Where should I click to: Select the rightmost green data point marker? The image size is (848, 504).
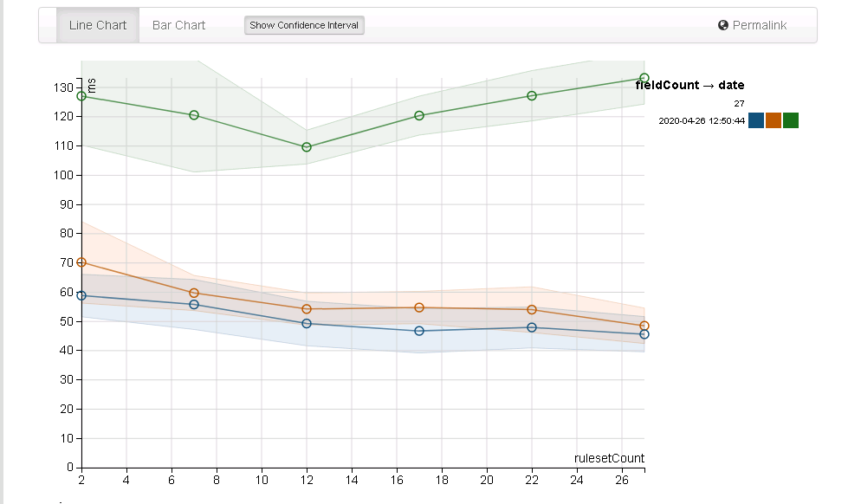coord(644,77)
